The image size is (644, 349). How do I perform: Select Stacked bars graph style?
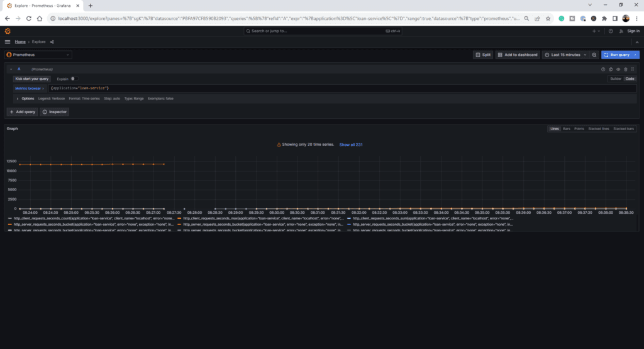tap(623, 129)
